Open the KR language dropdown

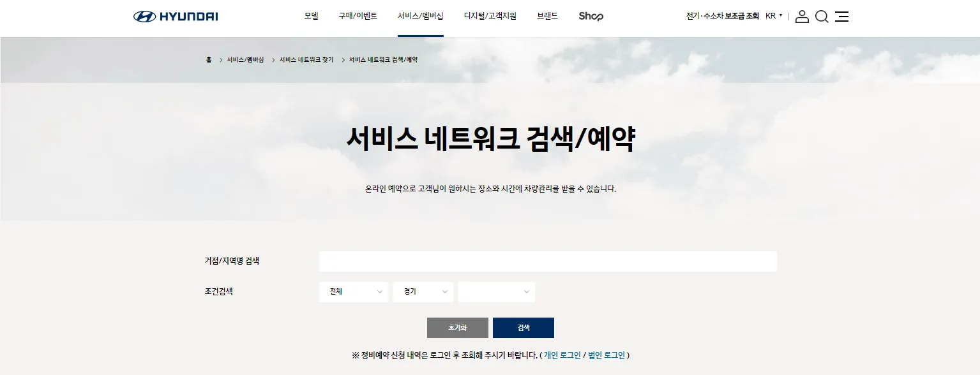pyautogui.click(x=772, y=17)
